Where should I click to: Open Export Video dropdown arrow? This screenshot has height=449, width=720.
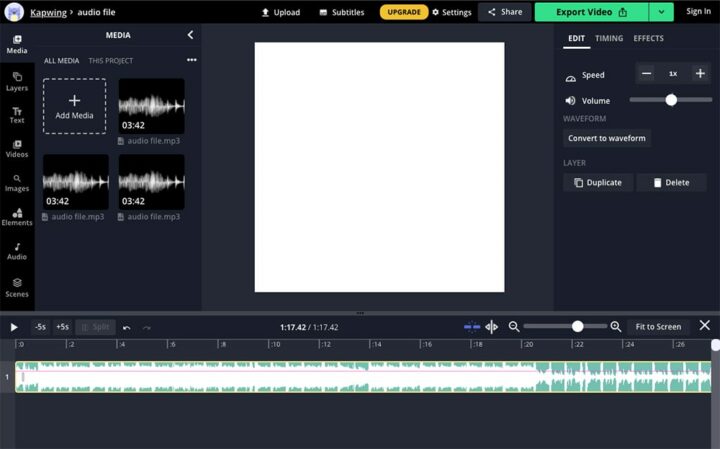click(661, 12)
